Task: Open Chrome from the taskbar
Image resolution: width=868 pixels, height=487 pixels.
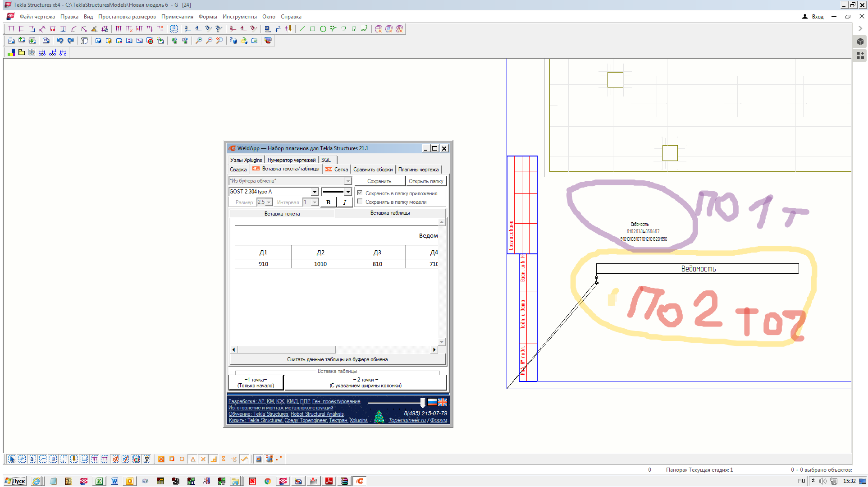Action: (x=267, y=481)
